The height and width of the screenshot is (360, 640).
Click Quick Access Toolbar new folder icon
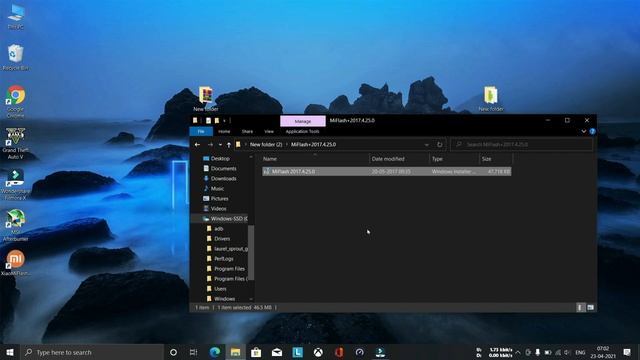coord(217,120)
